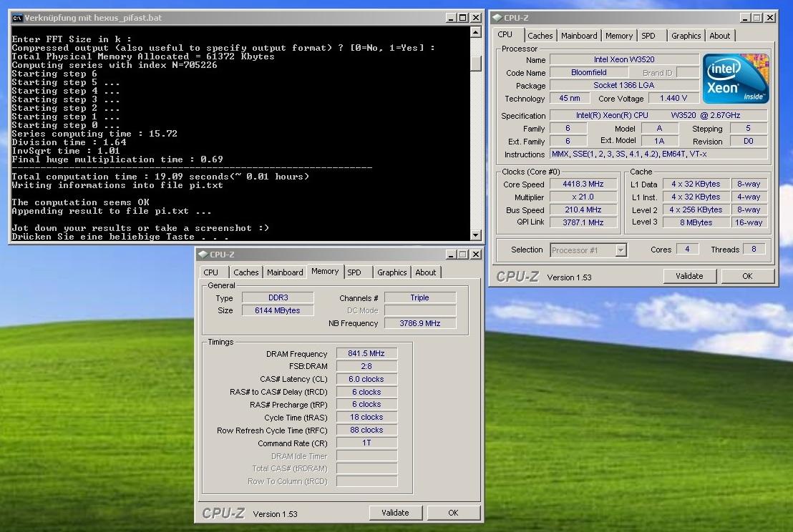Click the QPI Link value 3787.1 MHz
Viewport: 793px width, 532px height.
coord(583,222)
